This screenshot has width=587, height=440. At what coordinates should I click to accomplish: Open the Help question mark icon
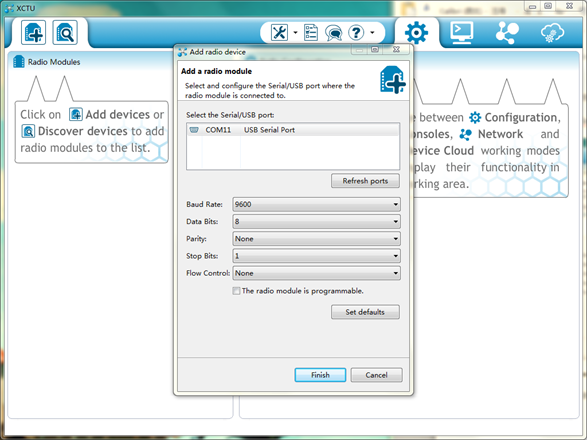click(x=356, y=33)
